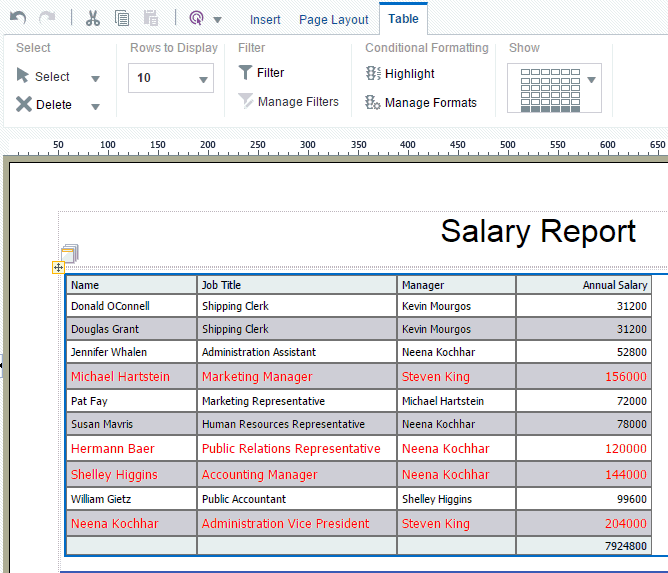Click the Undo arrow icon
The width and height of the screenshot is (668, 573).
pos(18,18)
